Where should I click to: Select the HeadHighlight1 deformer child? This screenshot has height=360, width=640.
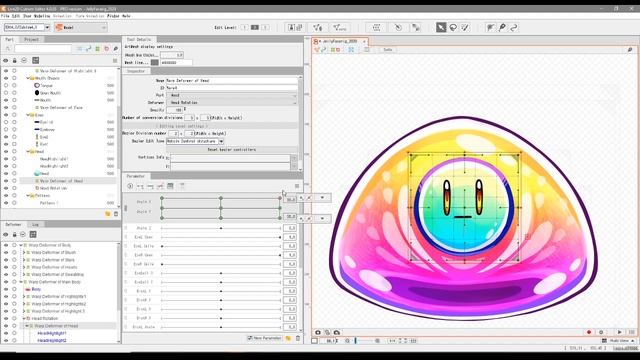click(x=52, y=333)
